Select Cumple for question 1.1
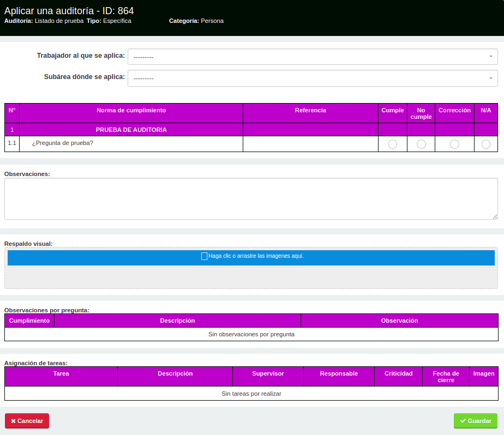Image resolution: width=504 pixels, height=435 pixels. tap(393, 144)
